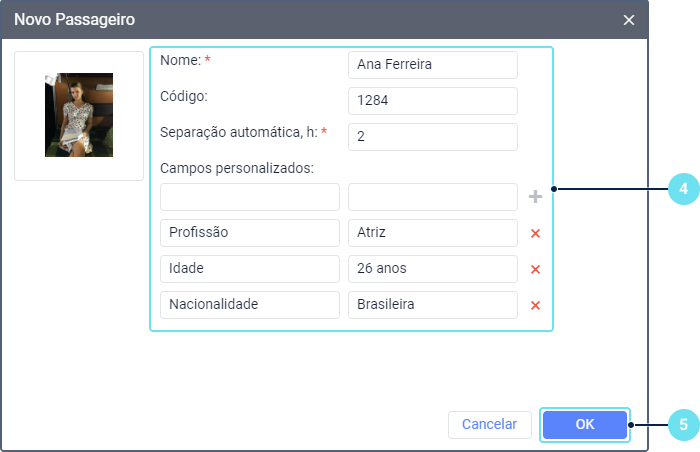700x452 pixels.
Task: Close the Novo Passageiro dialog
Action: [x=629, y=20]
